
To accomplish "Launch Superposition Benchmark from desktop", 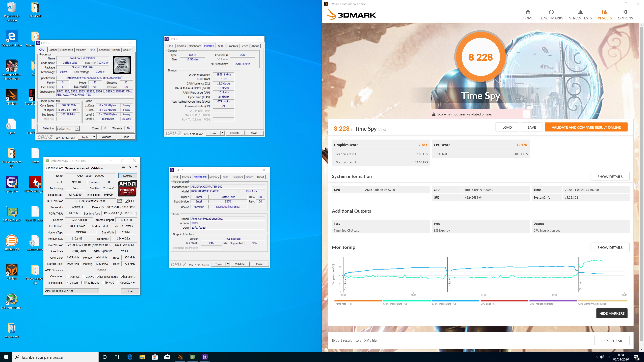I will [x=12, y=70].
